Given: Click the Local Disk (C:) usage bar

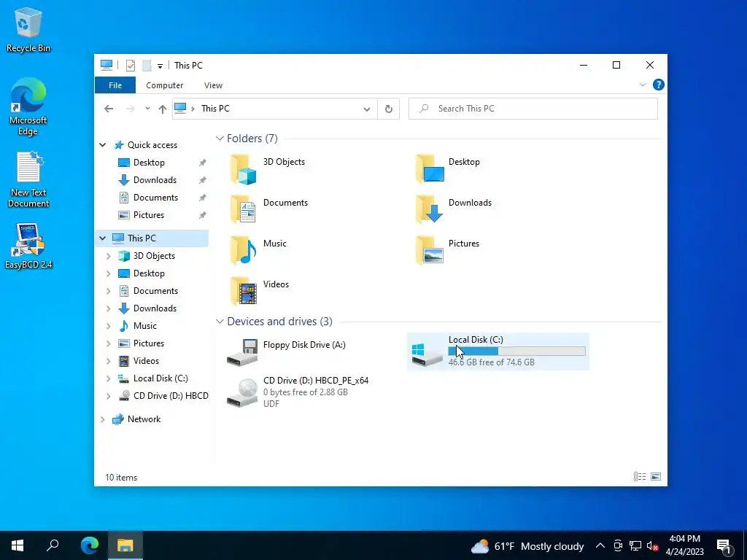Looking at the screenshot, I should pos(517,351).
